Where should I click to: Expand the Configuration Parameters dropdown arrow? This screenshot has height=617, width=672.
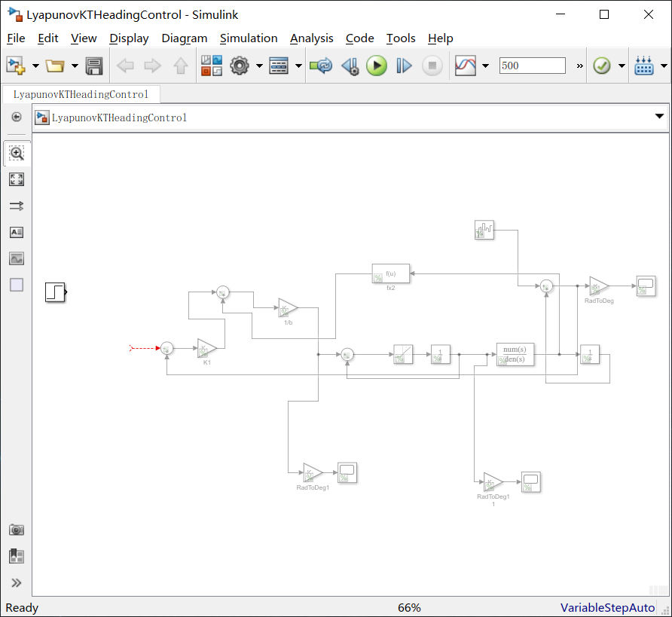click(259, 66)
